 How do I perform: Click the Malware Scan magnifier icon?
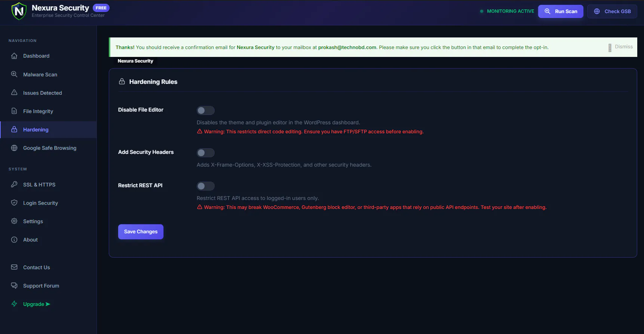pos(14,74)
